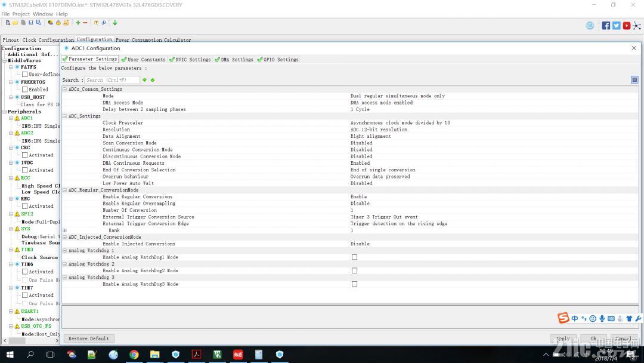The height and width of the screenshot is (363, 644).
Task: Click the scroll-shaped report toolbar icon
Action: pyautogui.click(x=66, y=23)
